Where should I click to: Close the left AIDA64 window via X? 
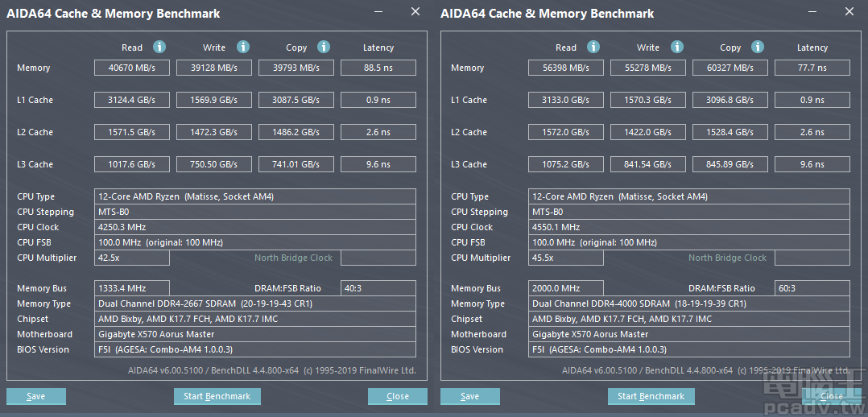415,11
